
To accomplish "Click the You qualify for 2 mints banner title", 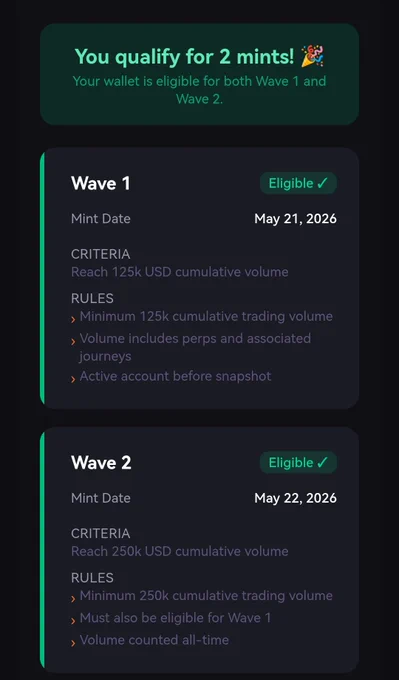I will (184, 56).
